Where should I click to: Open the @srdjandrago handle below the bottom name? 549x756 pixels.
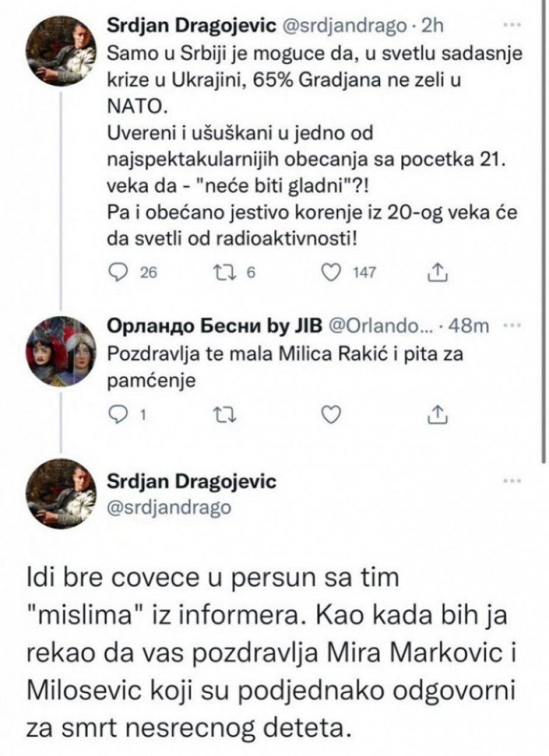click(169, 507)
